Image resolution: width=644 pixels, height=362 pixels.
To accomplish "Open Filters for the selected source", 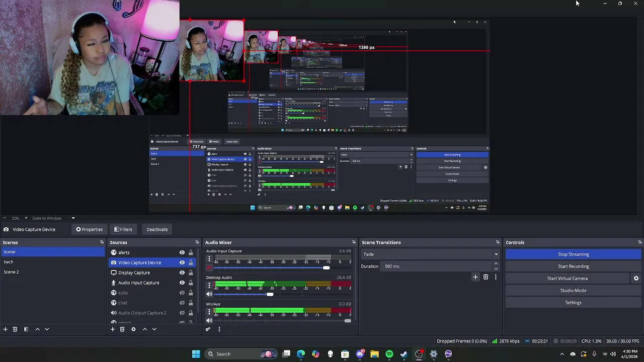I will coord(123,229).
